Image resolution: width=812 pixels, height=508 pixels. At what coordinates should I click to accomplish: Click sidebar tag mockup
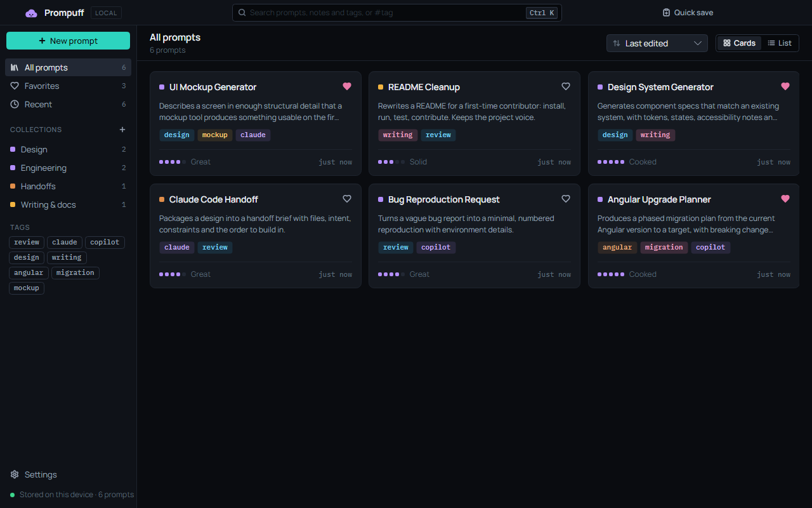27,288
